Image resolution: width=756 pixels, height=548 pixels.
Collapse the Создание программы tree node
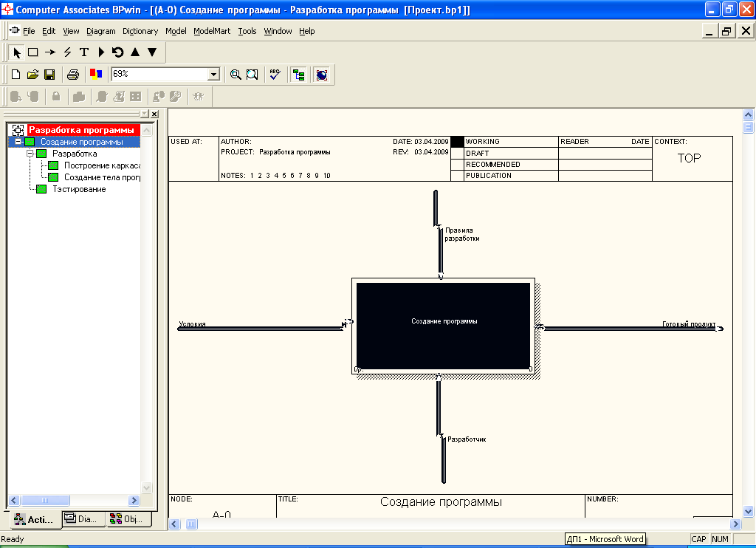pos(18,142)
